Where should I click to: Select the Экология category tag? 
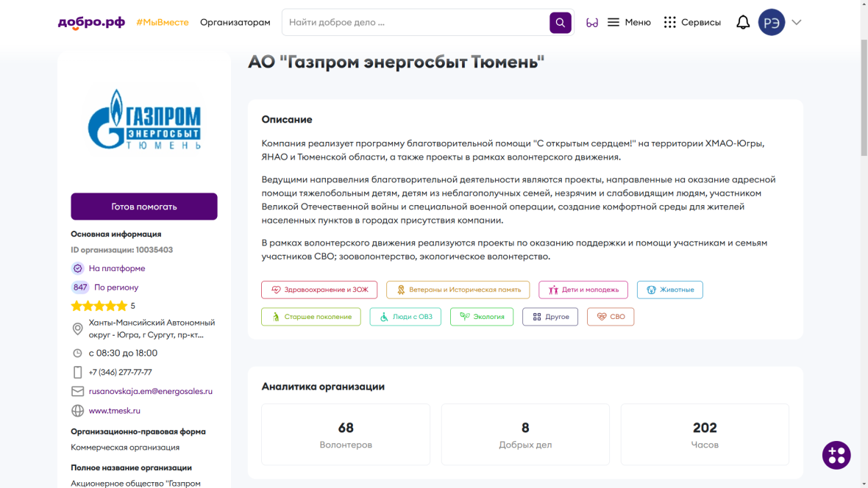(x=482, y=317)
